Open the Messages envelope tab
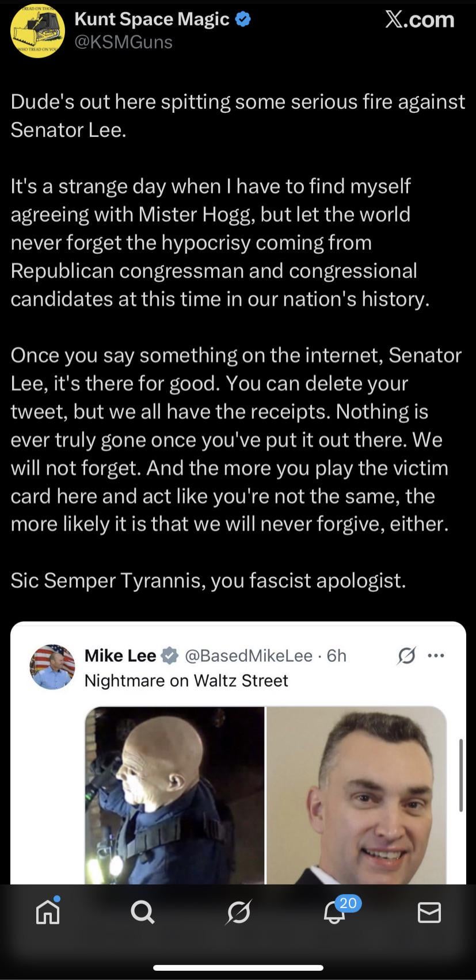476x980 pixels. (x=429, y=912)
